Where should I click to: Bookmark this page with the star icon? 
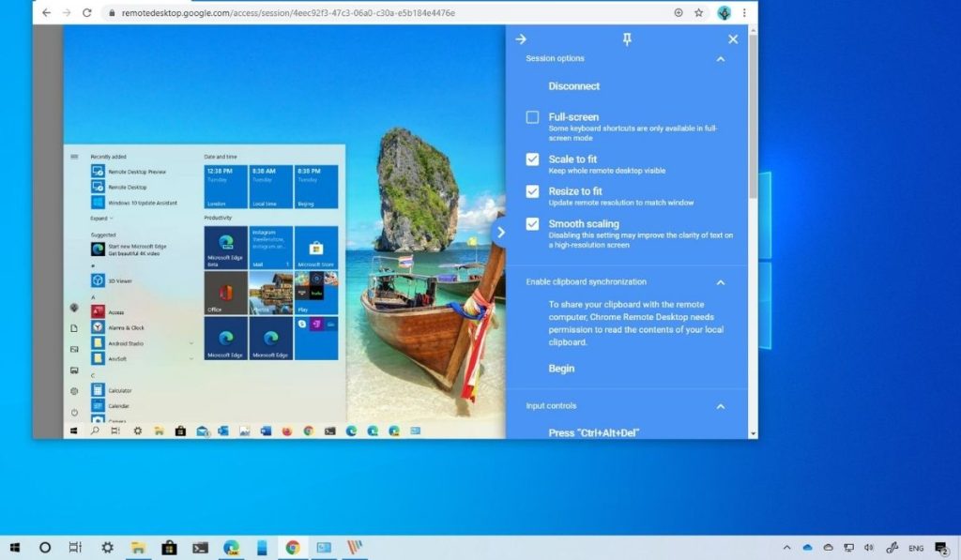click(698, 13)
